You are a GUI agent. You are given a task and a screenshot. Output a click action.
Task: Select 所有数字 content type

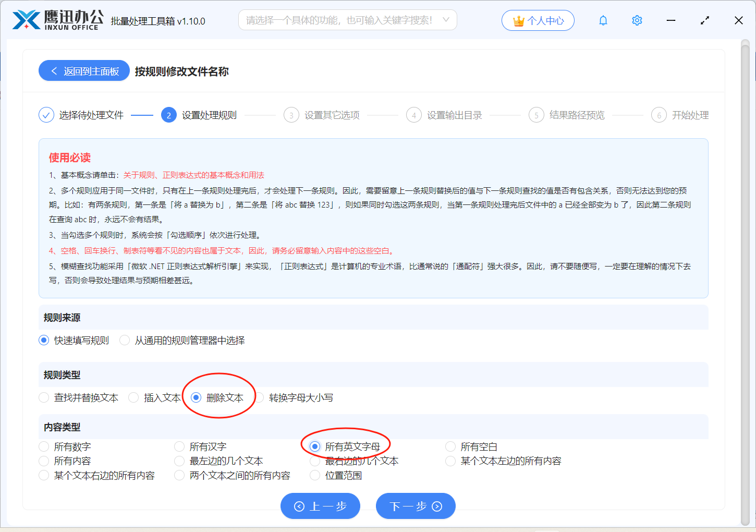tap(65, 446)
